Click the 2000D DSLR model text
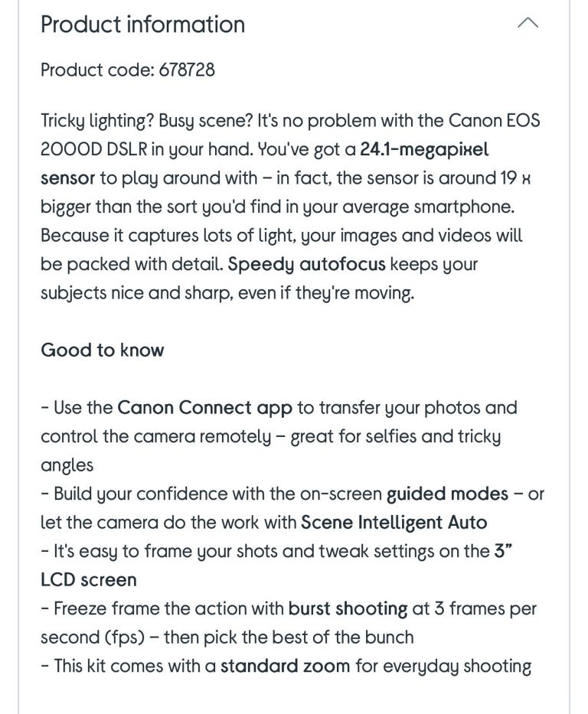Screen dimensions: 588x714 (94, 150)
